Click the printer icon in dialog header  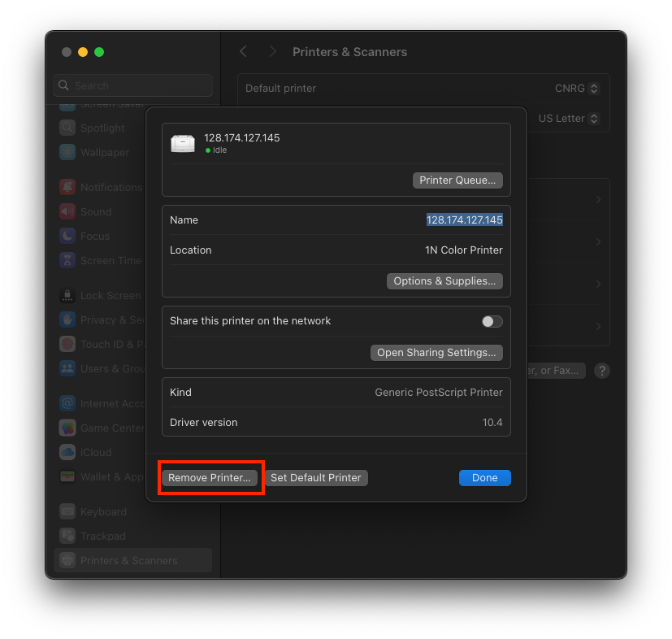[183, 144]
